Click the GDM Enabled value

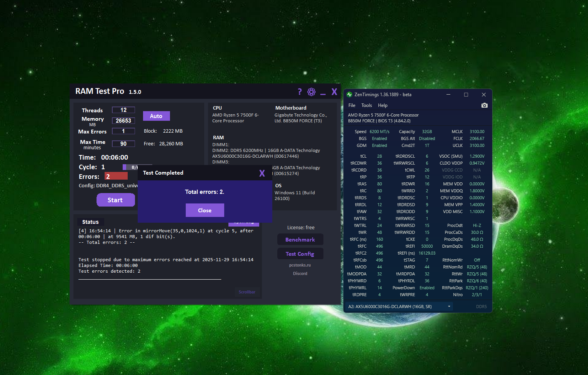point(380,145)
